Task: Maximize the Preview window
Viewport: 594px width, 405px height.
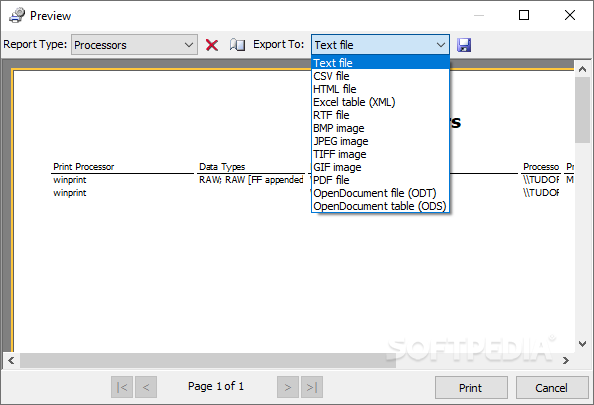Action: tap(524, 15)
